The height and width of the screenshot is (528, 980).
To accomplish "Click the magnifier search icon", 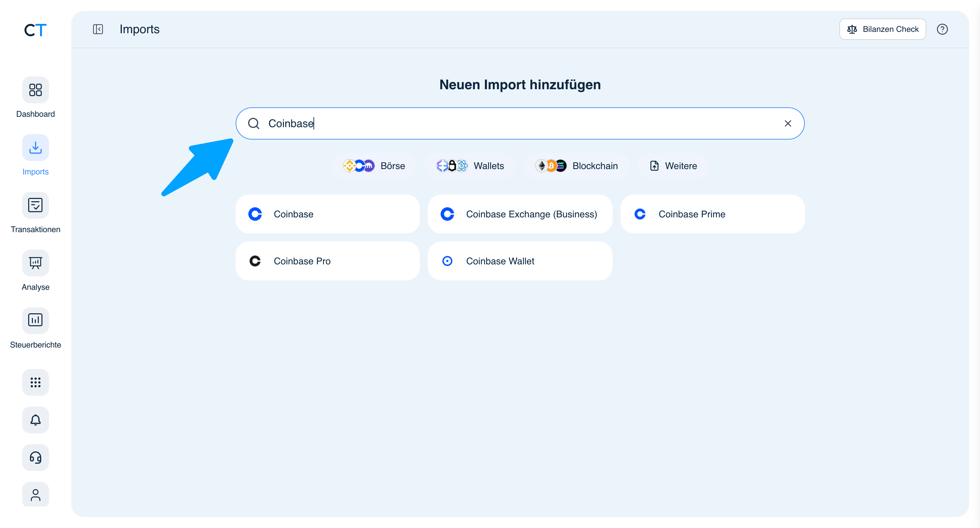I will click(254, 123).
